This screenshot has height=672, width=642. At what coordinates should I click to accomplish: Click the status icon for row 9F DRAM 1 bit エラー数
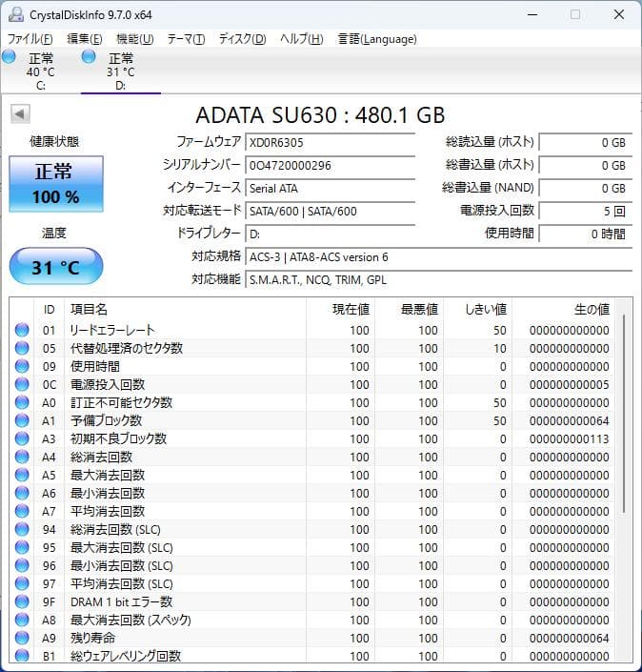click(x=22, y=601)
